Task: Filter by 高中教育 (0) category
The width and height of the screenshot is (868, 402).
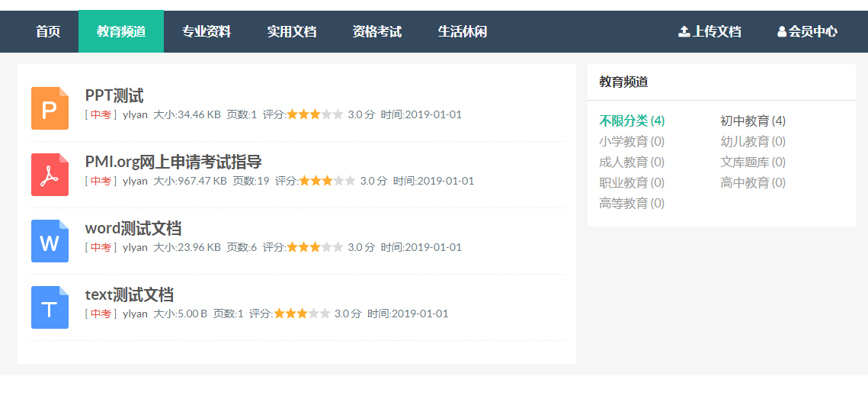Action: (753, 182)
